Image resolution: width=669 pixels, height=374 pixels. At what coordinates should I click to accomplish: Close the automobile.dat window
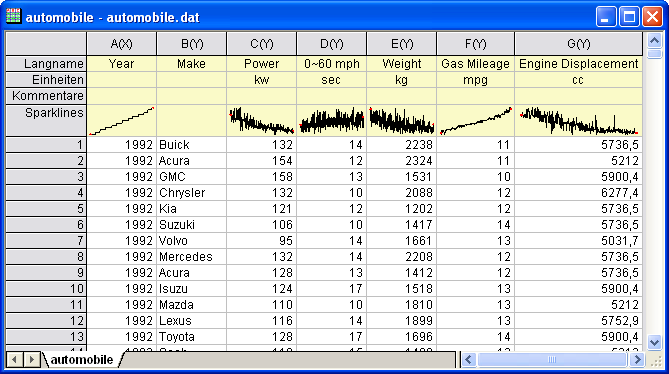[x=652, y=17]
